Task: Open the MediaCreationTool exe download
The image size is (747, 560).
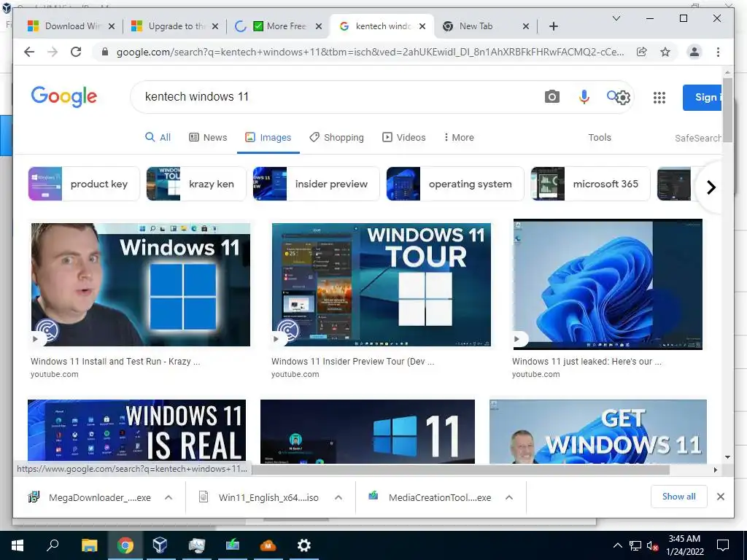Action: coord(429,497)
